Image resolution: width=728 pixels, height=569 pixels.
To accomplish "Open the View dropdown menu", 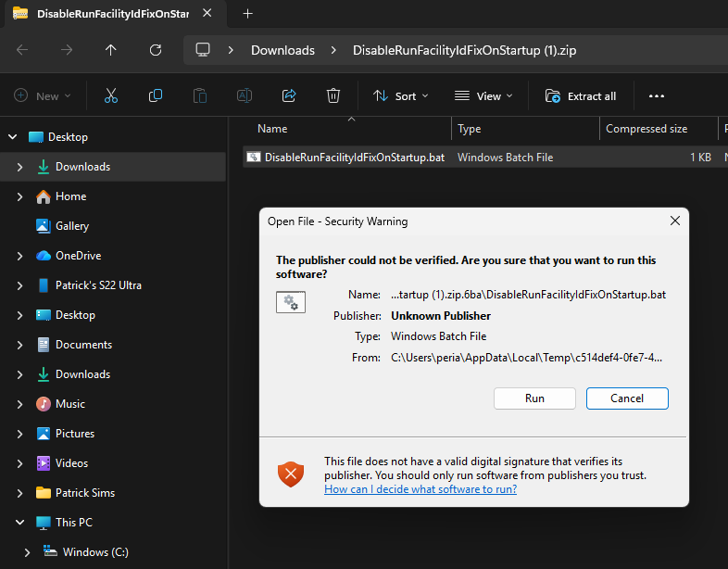I will click(483, 96).
